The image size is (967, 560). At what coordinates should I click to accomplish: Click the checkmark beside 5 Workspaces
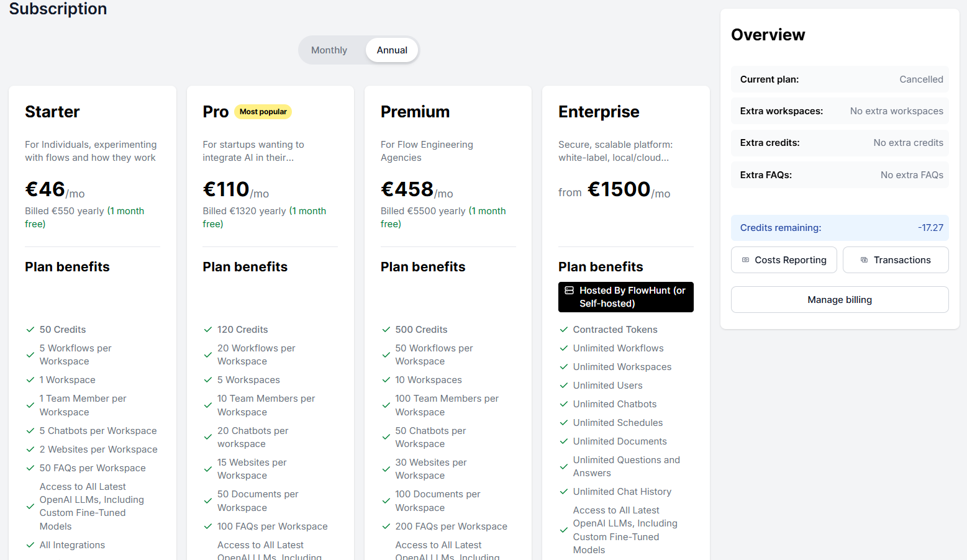click(x=208, y=380)
